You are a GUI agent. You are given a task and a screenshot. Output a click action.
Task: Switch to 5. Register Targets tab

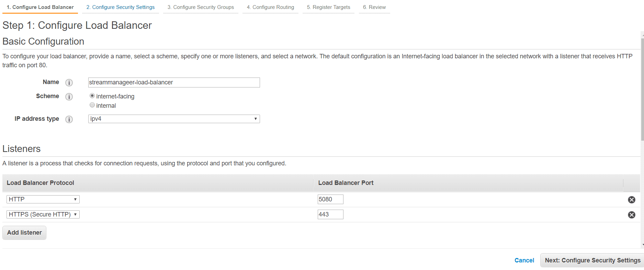click(x=328, y=7)
